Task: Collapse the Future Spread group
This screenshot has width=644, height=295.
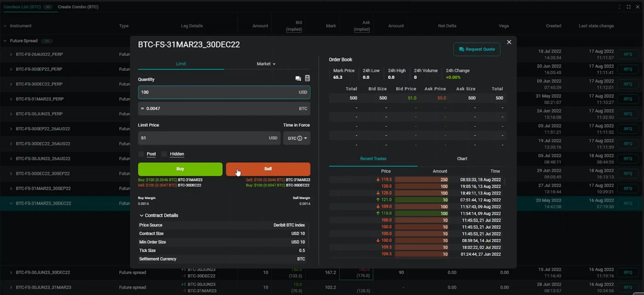Action: tap(5, 41)
